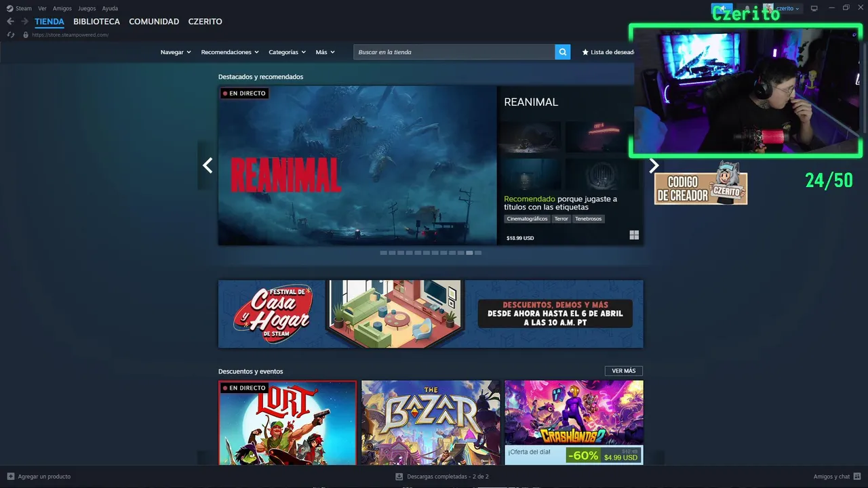The width and height of the screenshot is (868, 488).
Task: Expand the Recomendaciones dropdown
Action: point(230,52)
